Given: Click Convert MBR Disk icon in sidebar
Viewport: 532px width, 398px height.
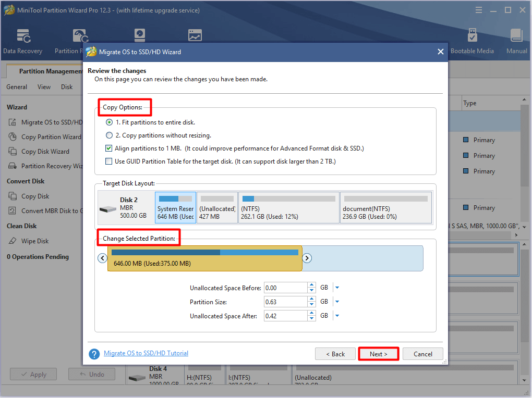Looking at the screenshot, I should [x=12, y=211].
